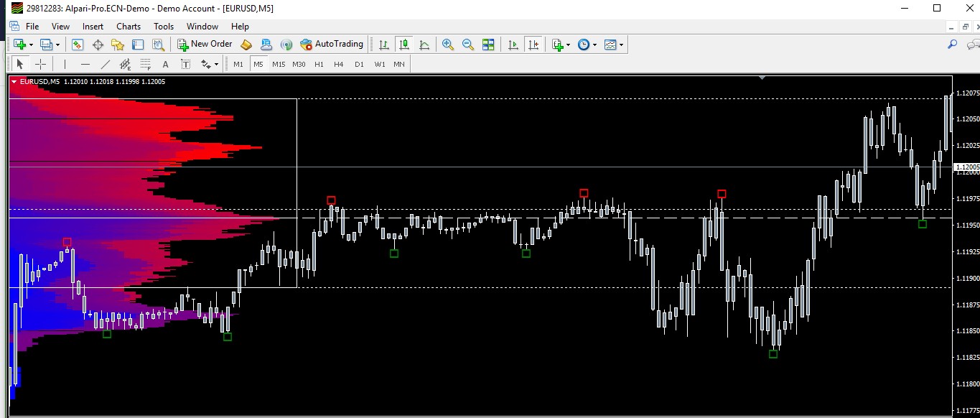Open the Charts menu
Viewport: 980px width, 418px height.
click(129, 27)
